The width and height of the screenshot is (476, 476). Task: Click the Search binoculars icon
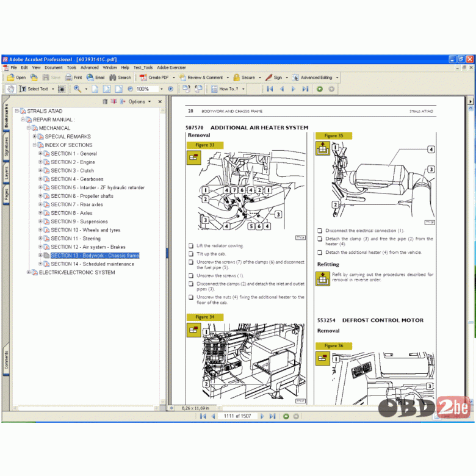(113, 78)
